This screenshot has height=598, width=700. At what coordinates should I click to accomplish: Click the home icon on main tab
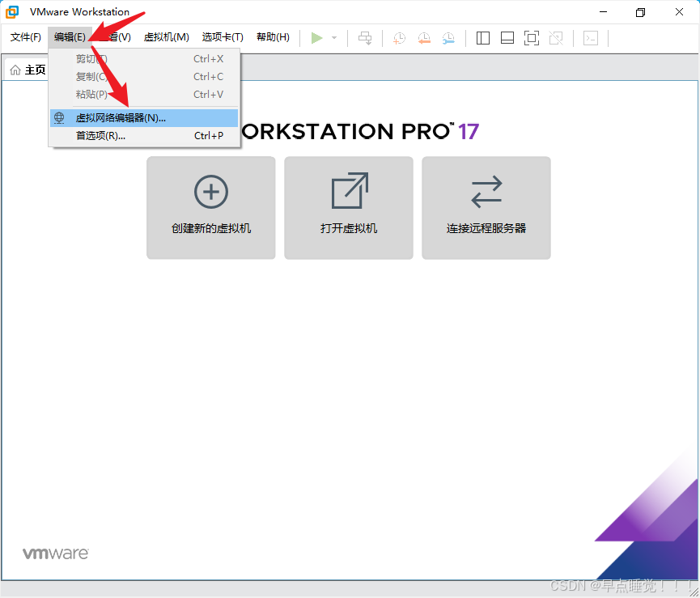(x=15, y=70)
